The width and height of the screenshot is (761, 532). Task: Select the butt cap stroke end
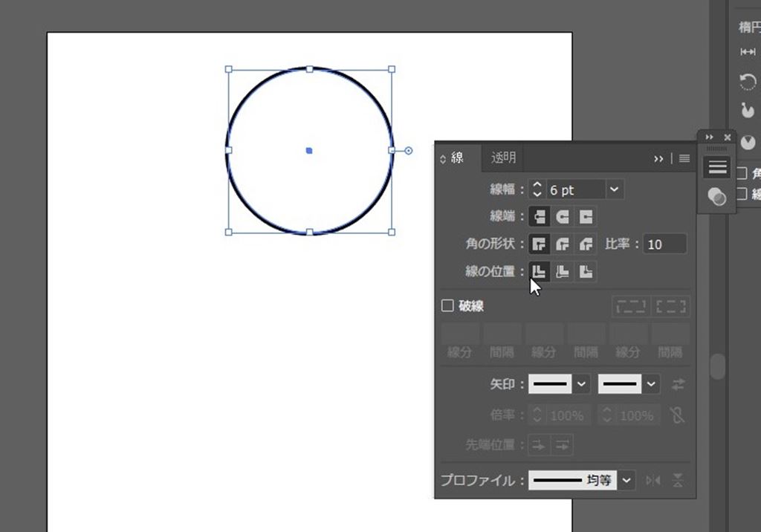click(x=540, y=217)
